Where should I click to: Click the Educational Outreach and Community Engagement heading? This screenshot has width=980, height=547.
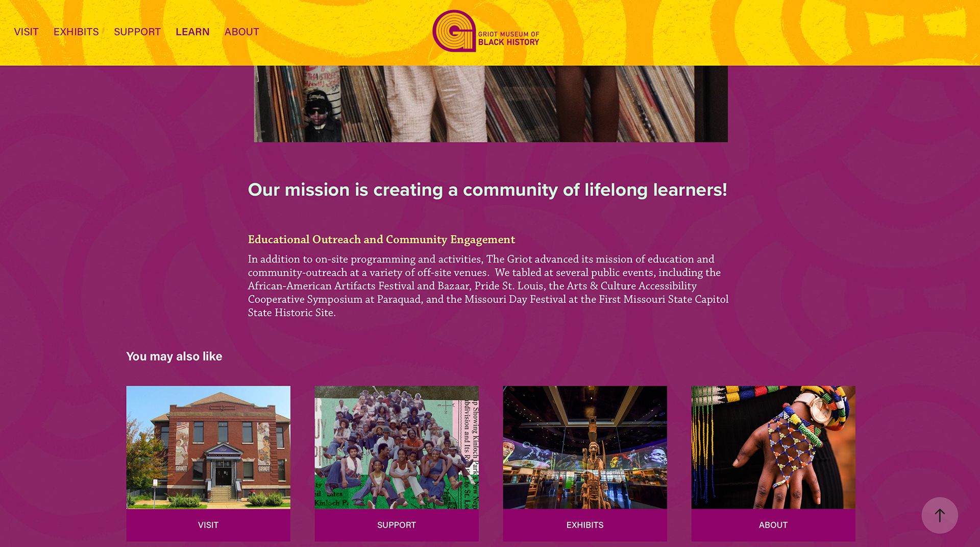pyautogui.click(x=381, y=240)
